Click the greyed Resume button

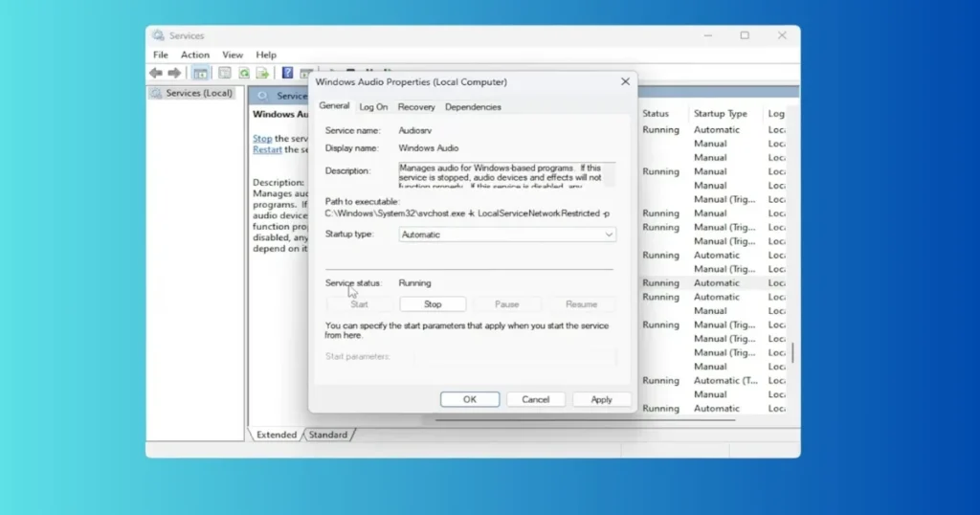coord(581,304)
